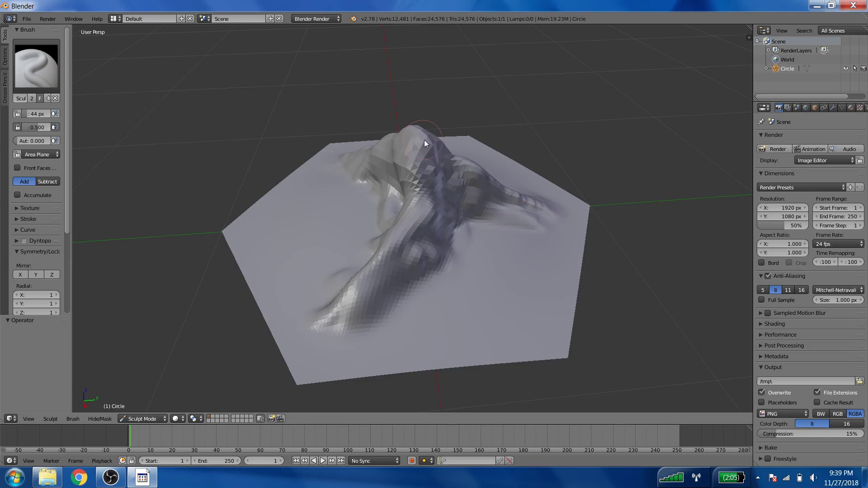
Task: Open the Material properties tab (sphere icon)
Action: [850, 108]
